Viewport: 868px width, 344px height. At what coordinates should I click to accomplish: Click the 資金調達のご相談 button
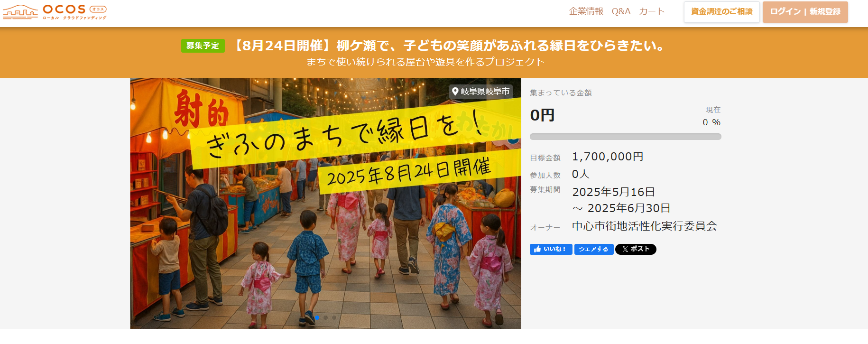click(722, 12)
